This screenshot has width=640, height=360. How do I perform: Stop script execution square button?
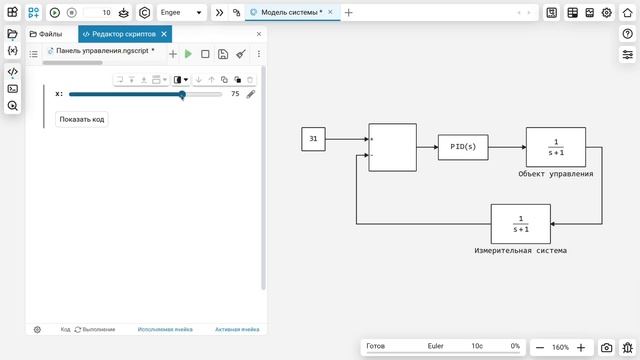point(205,54)
